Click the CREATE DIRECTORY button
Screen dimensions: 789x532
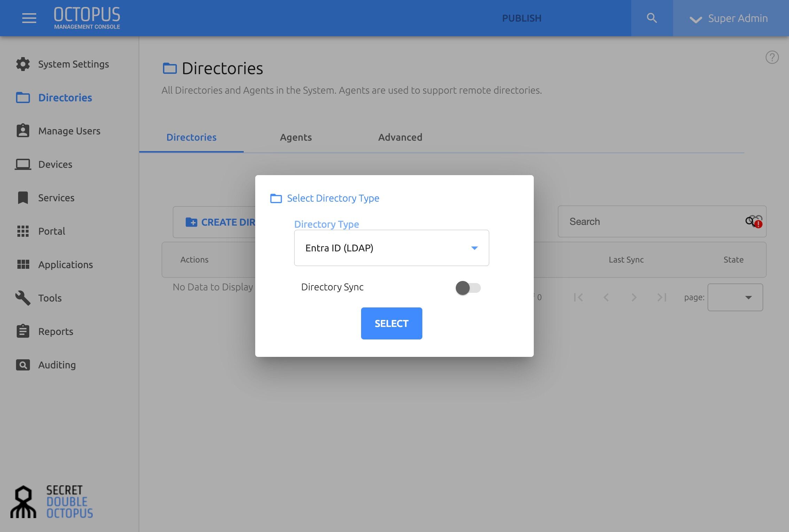tap(214, 222)
